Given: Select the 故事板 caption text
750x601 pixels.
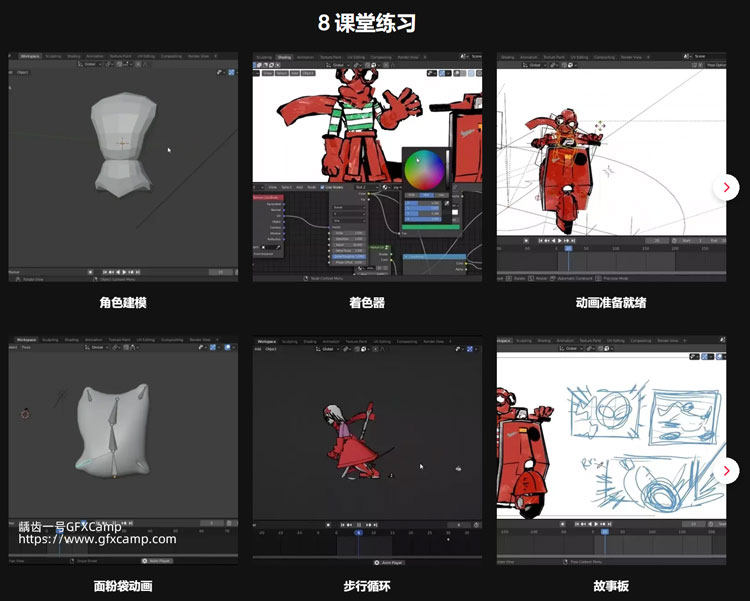Looking at the screenshot, I should 611,586.
